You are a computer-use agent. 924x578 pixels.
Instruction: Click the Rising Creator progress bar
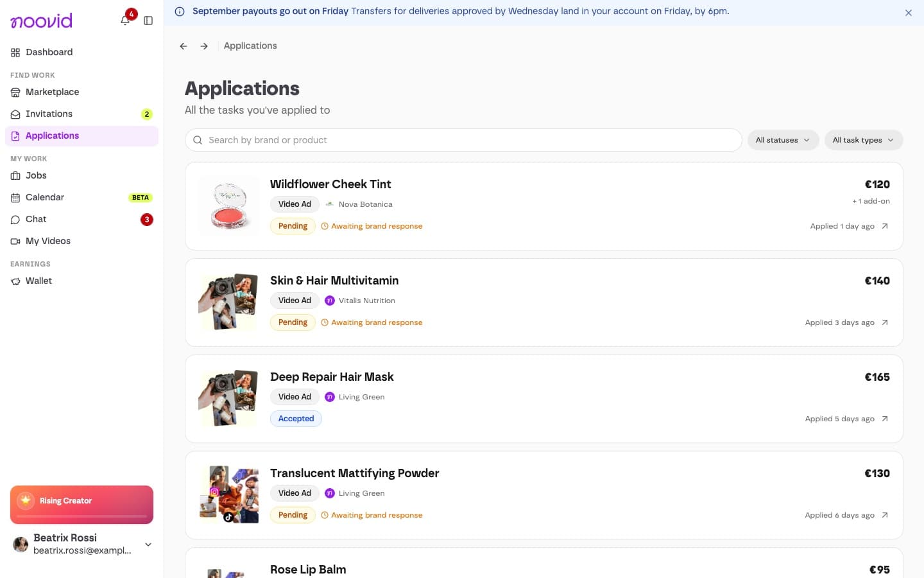coord(81,516)
